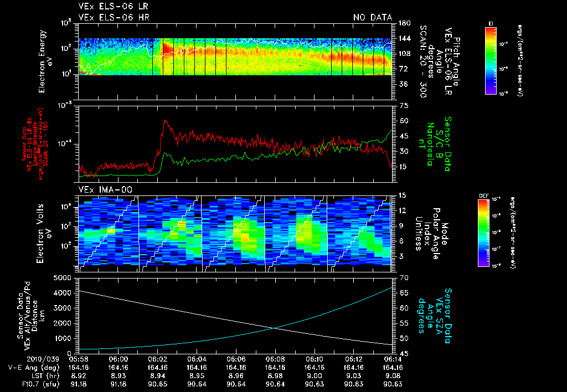567x392 pixels.
Task: Click the LST value 8.96
Action: [236, 376]
